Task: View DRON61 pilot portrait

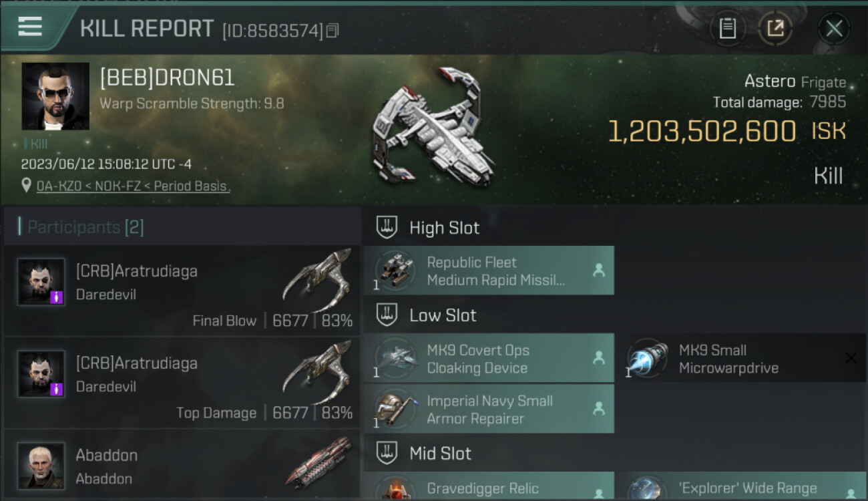Action: pyautogui.click(x=55, y=96)
